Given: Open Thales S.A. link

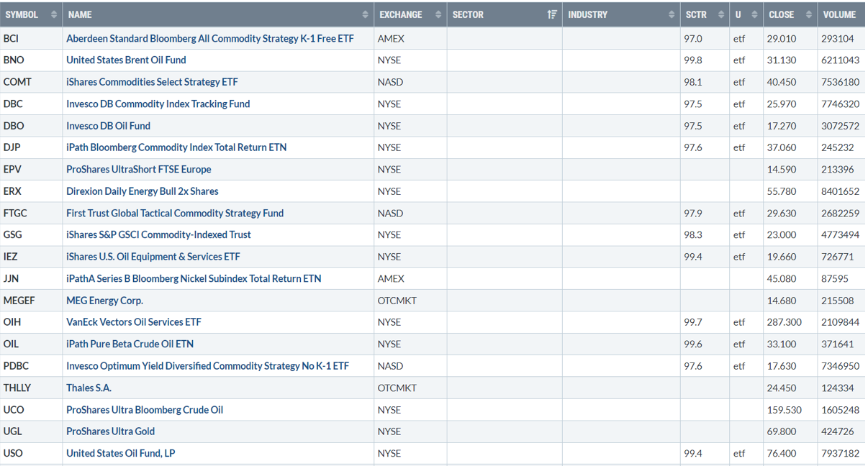Looking at the screenshot, I should pos(89,388).
